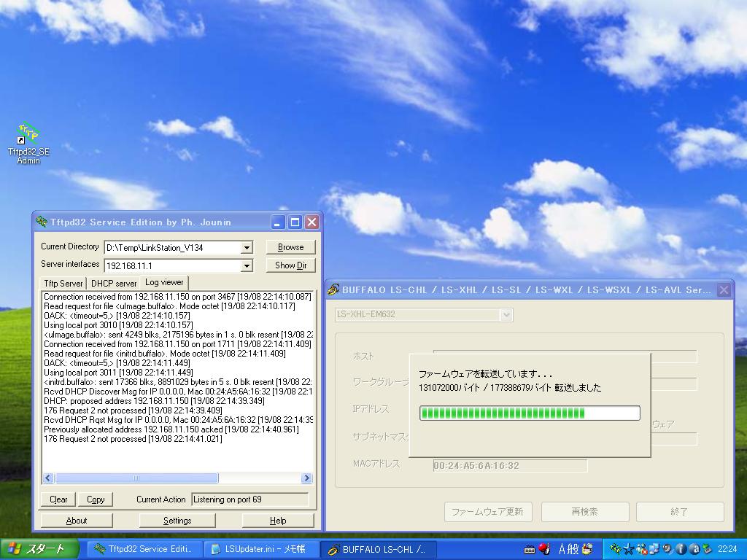747x560 pixels.
Task: Switch to the DHCP server tab
Action: (113, 284)
